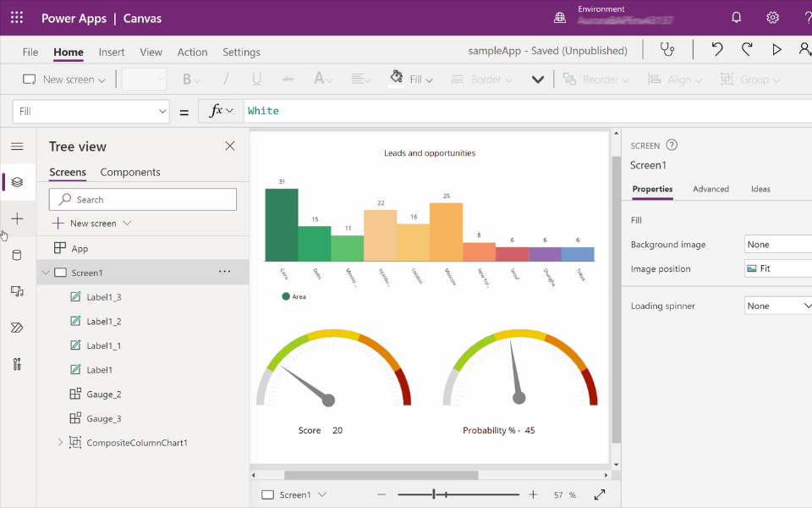
Task: Click New screen in Tree view
Action: point(92,224)
